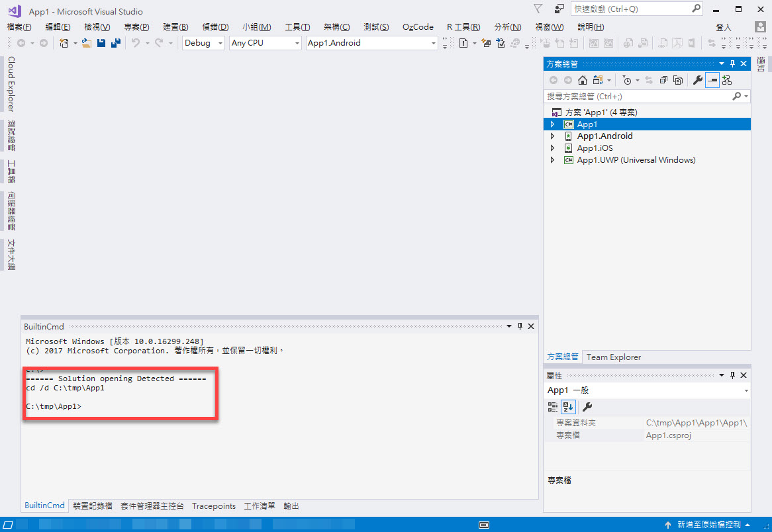Toggle auto-hide pin on Solution Explorer panel
Image resolution: width=772 pixels, height=532 pixels.
733,64
